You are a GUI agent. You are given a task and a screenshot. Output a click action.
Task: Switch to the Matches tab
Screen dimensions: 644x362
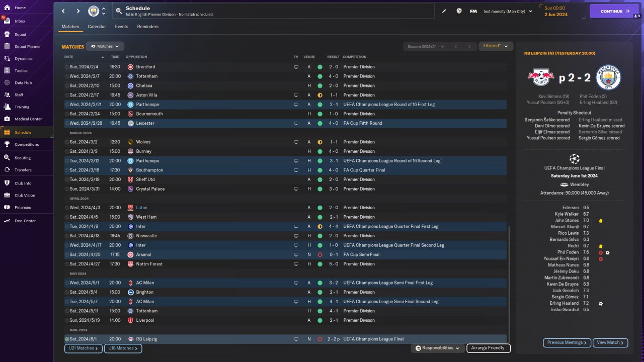pyautogui.click(x=70, y=27)
